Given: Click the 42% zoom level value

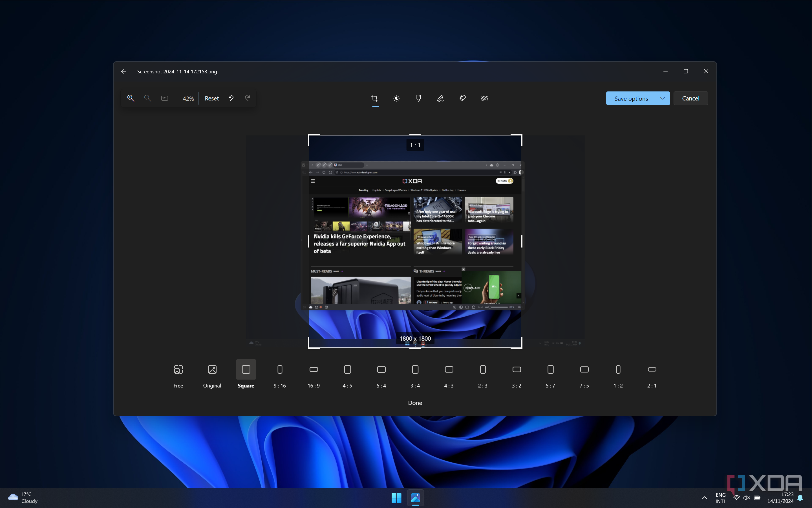Looking at the screenshot, I should [x=188, y=98].
